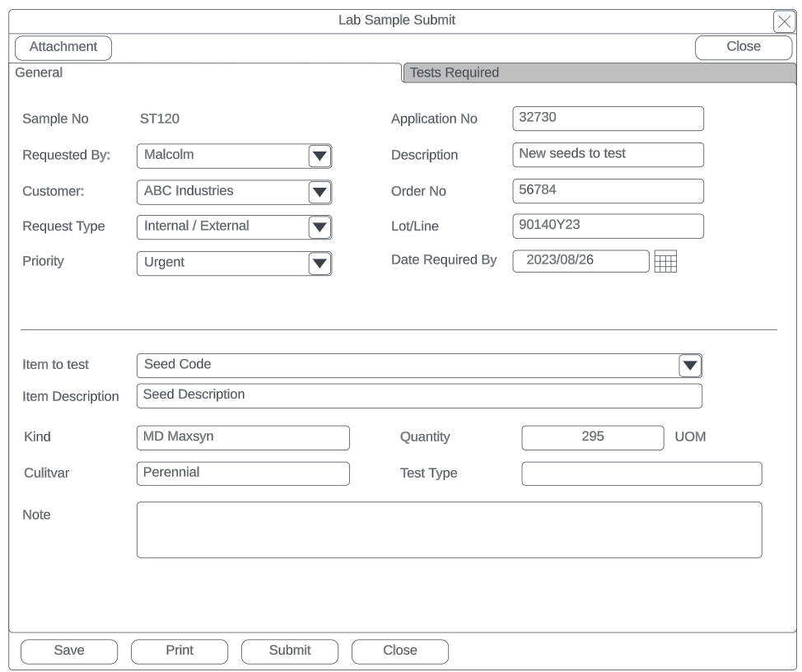The height and width of the screenshot is (672, 802).
Task: Expand the Requested By dropdown
Action: tap(319, 156)
